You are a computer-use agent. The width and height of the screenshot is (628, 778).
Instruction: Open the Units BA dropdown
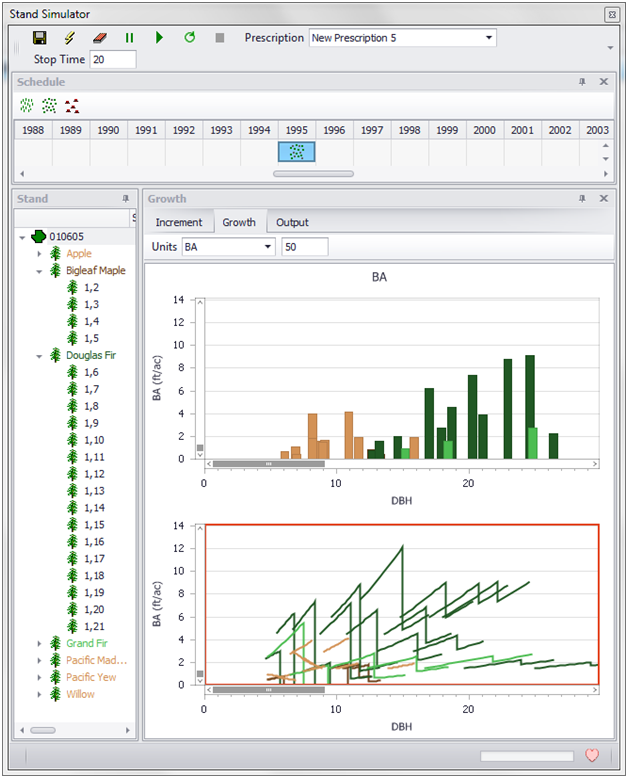coord(268,247)
